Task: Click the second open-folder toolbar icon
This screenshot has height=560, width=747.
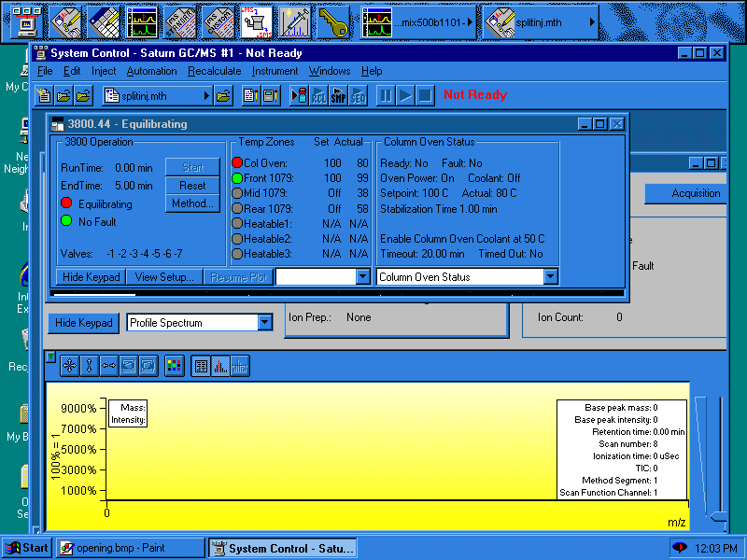Action: click(83, 96)
